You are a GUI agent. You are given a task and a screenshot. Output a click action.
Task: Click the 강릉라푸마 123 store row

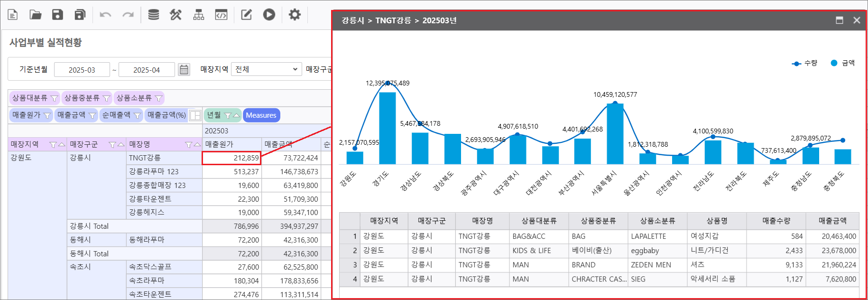pos(154,172)
